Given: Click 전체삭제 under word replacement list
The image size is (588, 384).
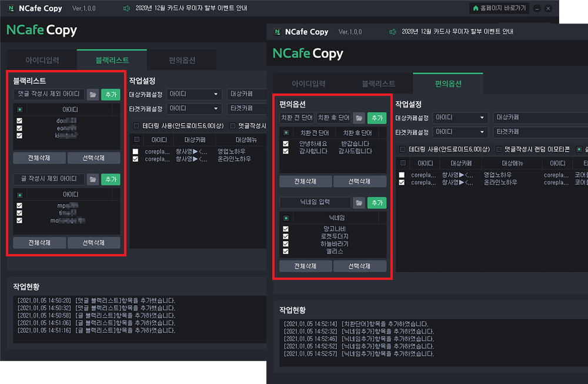Looking at the screenshot, I should [x=306, y=182].
